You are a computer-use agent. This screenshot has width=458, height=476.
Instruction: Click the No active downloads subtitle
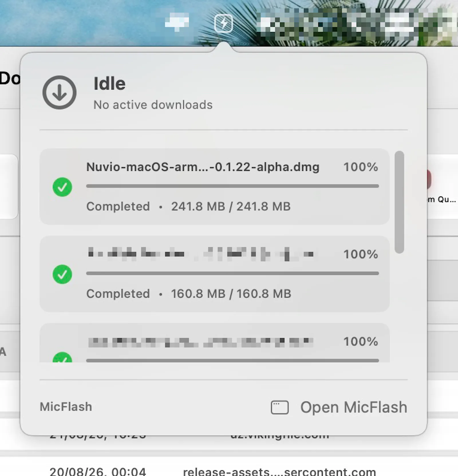[153, 105]
